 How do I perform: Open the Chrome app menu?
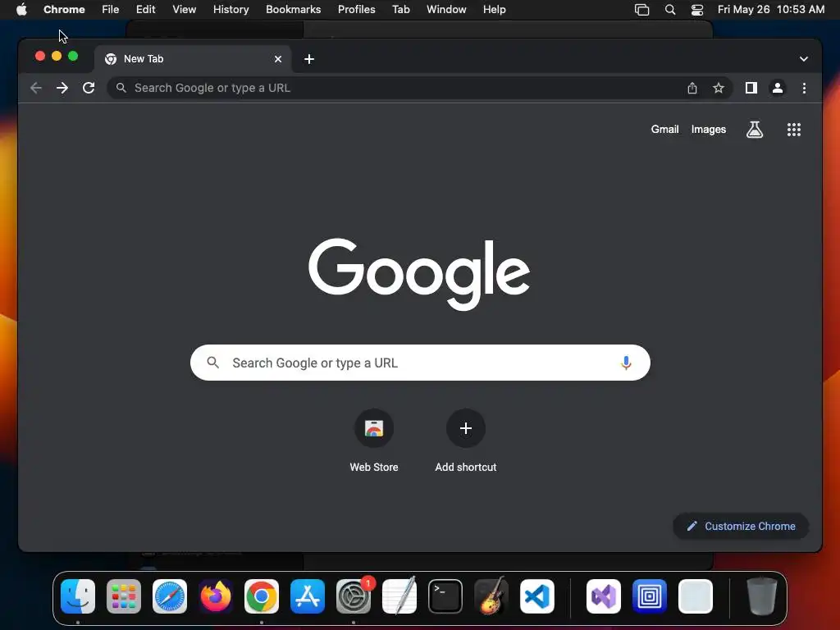(64, 9)
